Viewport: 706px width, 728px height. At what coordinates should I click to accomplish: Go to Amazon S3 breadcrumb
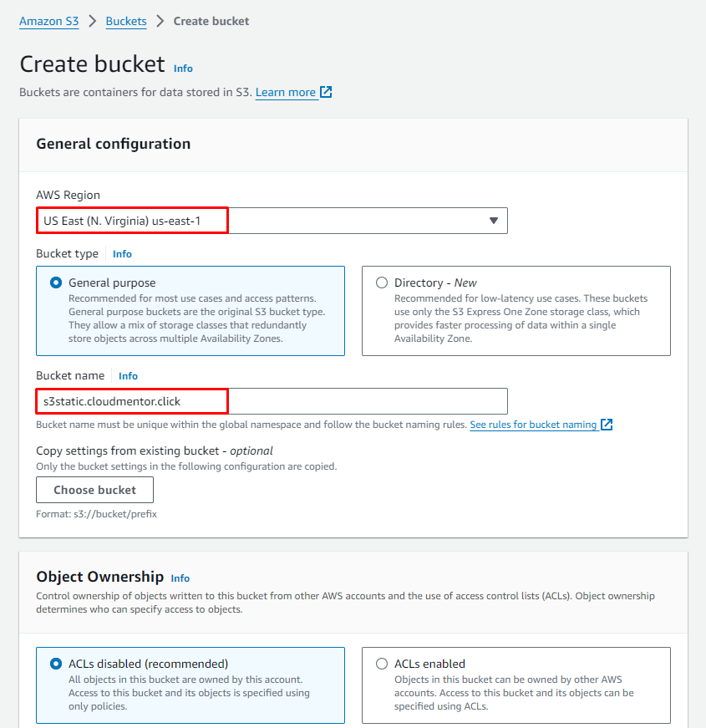pyautogui.click(x=49, y=21)
